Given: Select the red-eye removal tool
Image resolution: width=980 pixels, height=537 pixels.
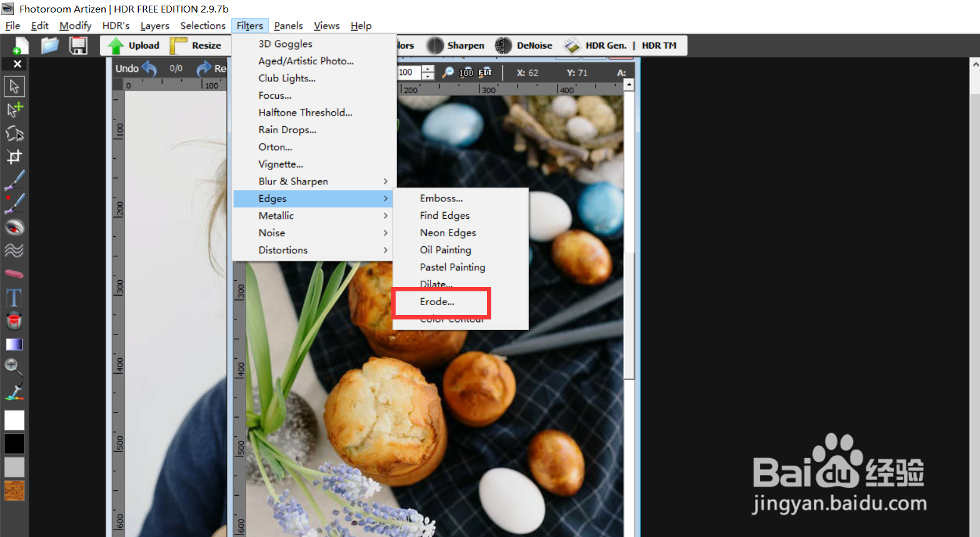Looking at the screenshot, I should tap(14, 227).
